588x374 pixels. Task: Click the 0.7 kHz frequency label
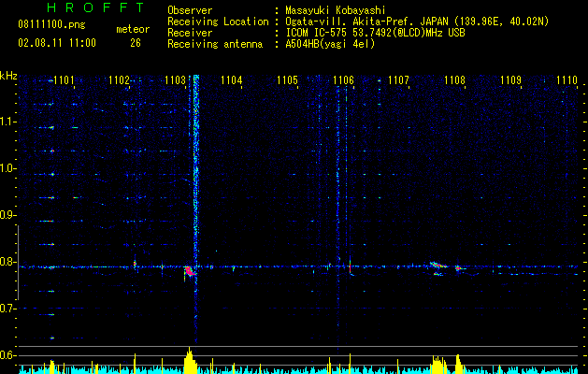(x=7, y=309)
